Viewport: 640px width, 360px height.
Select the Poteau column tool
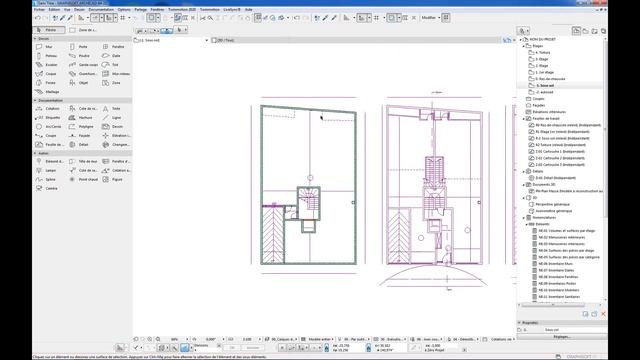point(47,56)
